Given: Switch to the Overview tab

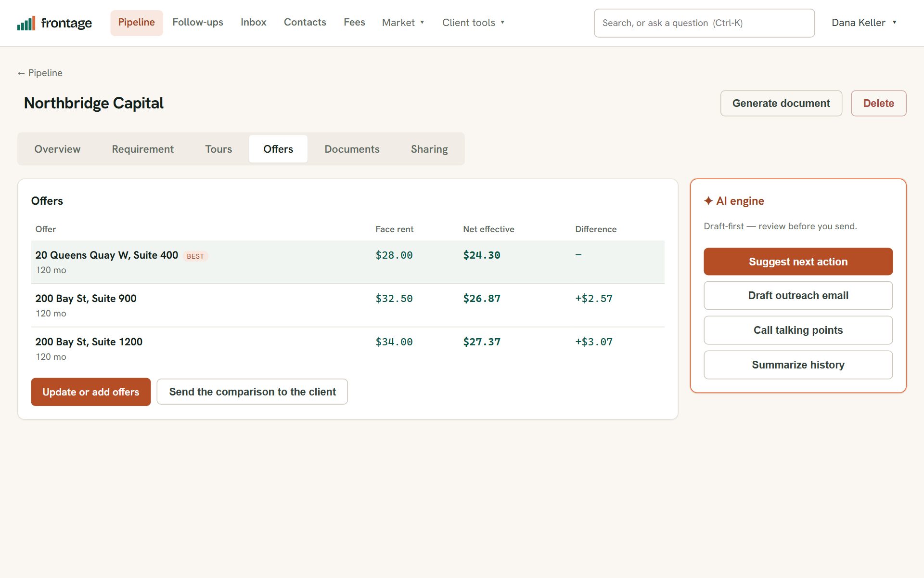Looking at the screenshot, I should point(57,149).
